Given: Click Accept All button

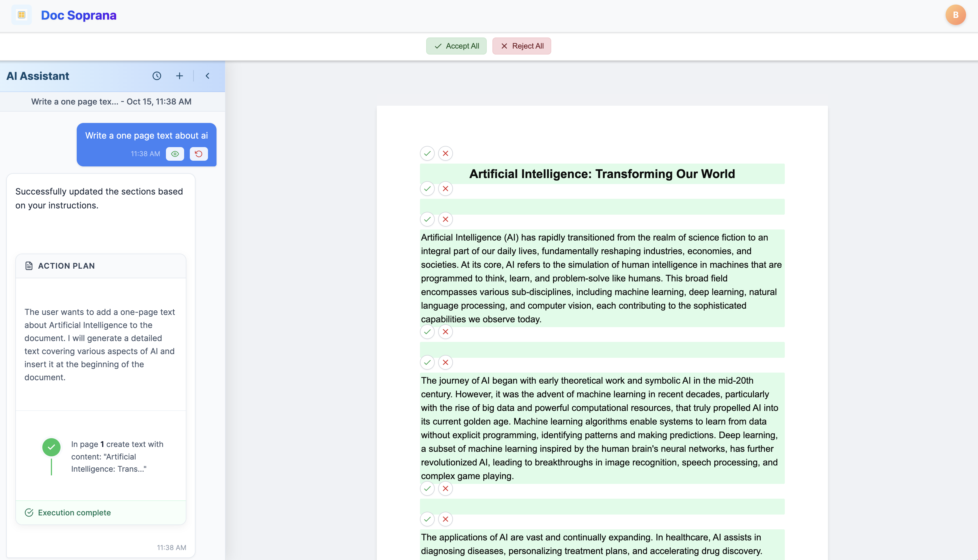Looking at the screenshot, I should 456,46.
